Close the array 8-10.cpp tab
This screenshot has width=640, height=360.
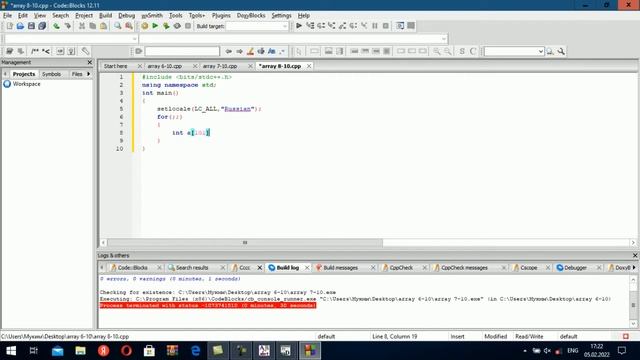[309, 66]
